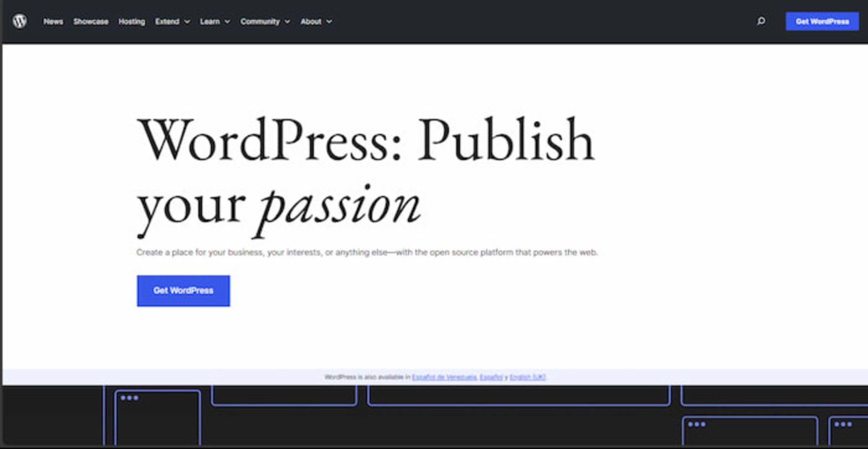Expand the Community dropdown chevron

(287, 22)
